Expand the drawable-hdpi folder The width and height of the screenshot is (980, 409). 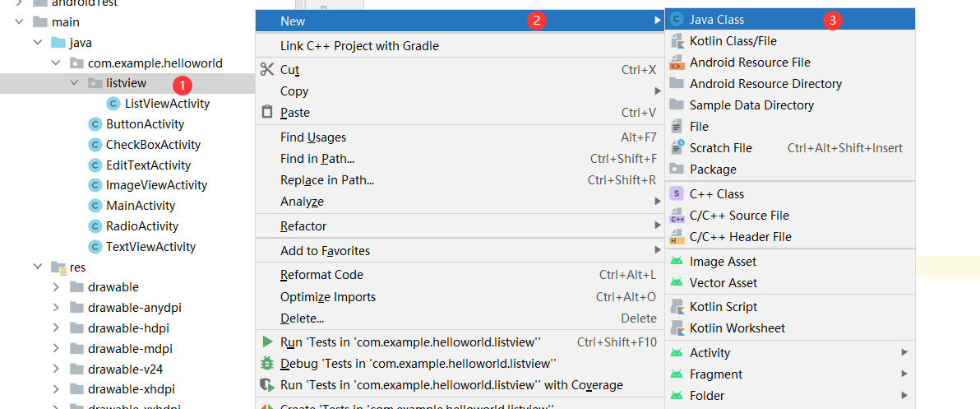tap(56, 328)
